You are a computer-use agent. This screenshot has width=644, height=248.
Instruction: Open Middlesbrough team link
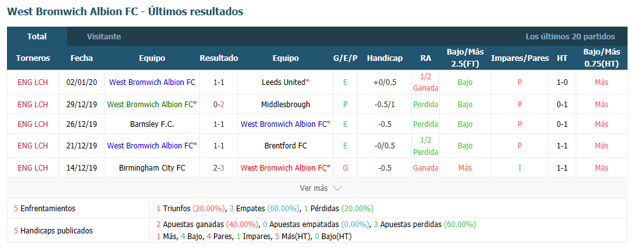286,105
